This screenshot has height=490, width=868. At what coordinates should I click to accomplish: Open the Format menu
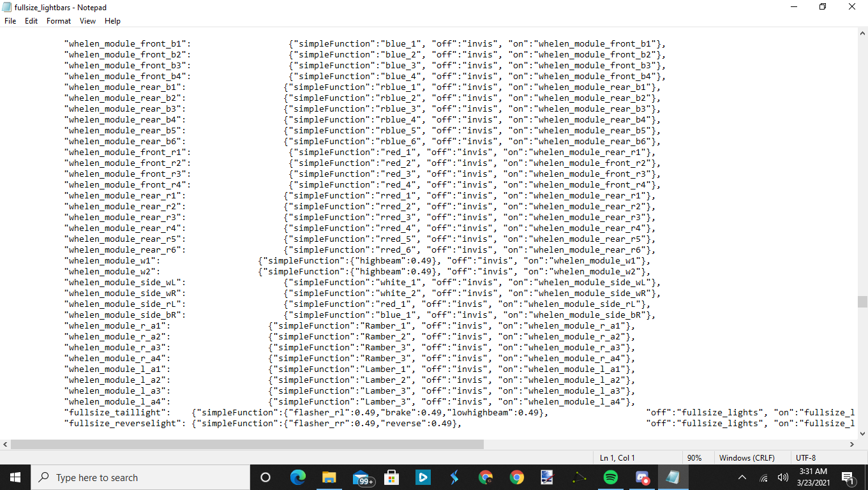pyautogui.click(x=59, y=21)
